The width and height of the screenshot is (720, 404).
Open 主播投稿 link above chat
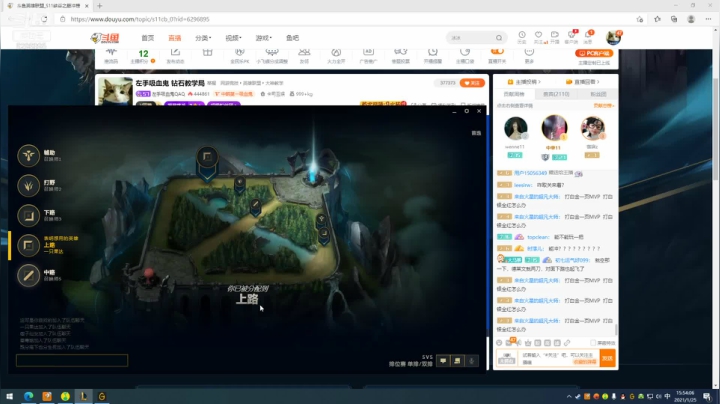click(524, 82)
